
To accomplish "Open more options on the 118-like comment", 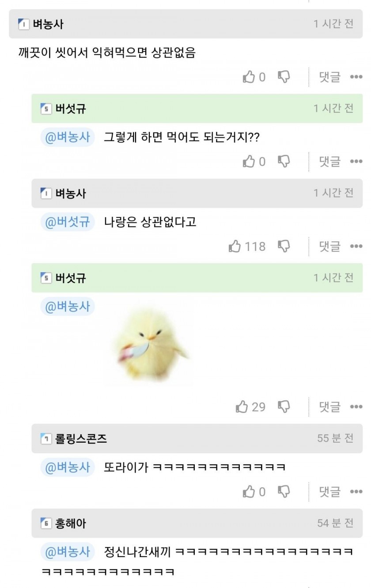I will (356, 247).
